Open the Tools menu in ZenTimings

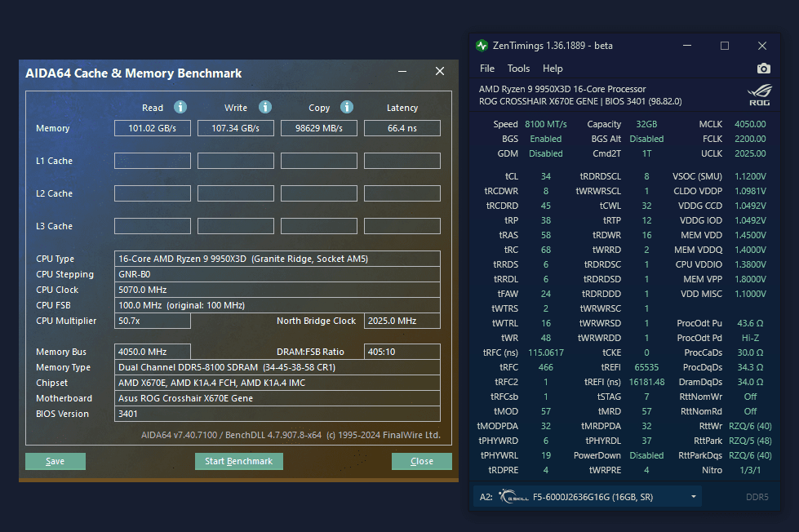pyautogui.click(x=518, y=69)
